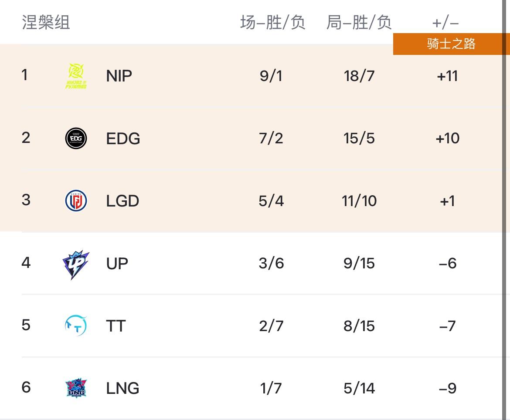Click the 场-胜/负 column header

tap(272, 22)
